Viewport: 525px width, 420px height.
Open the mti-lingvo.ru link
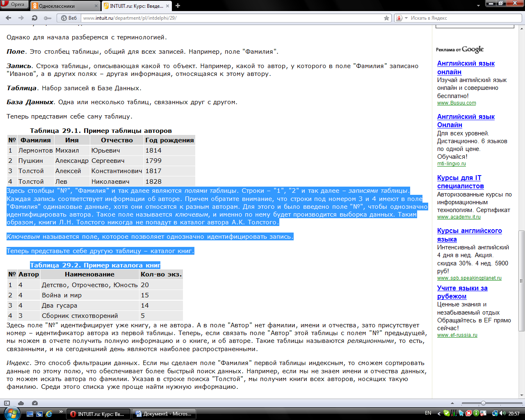451,164
